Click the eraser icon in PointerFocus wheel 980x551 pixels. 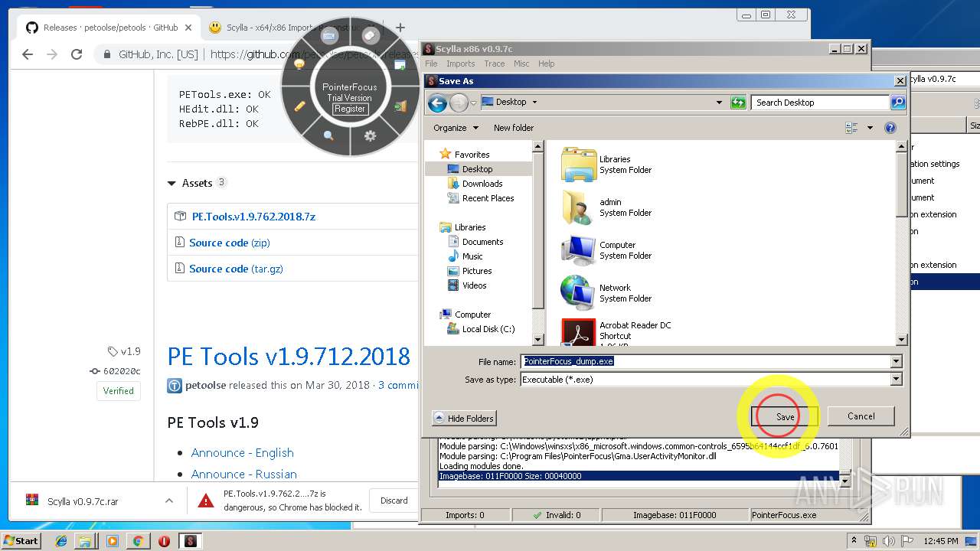pyautogui.click(x=369, y=36)
